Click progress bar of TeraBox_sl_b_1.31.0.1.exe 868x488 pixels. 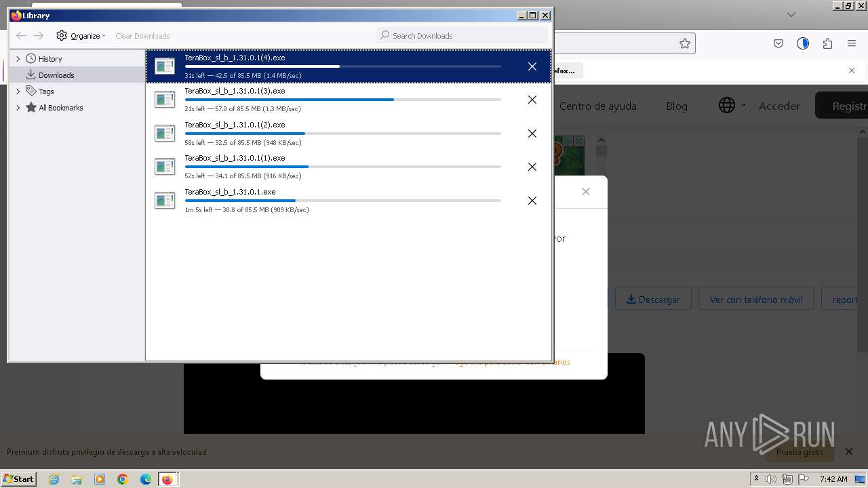pos(343,201)
